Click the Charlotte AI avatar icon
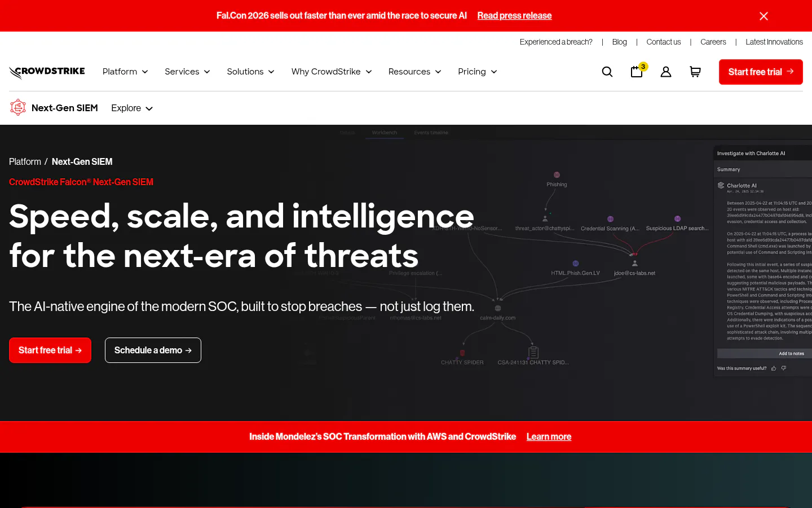812x508 pixels. [721, 185]
